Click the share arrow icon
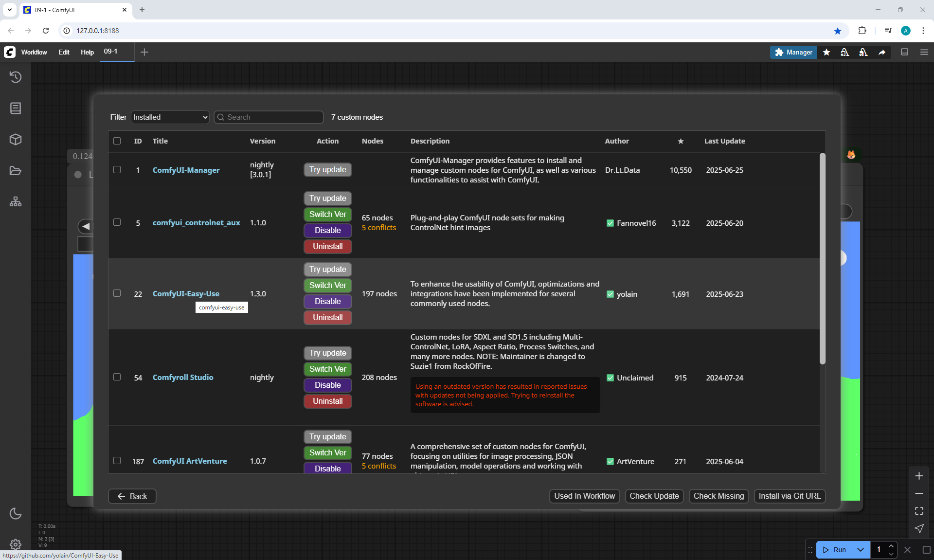Screen dimensions: 934x560 [x=881, y=52]
